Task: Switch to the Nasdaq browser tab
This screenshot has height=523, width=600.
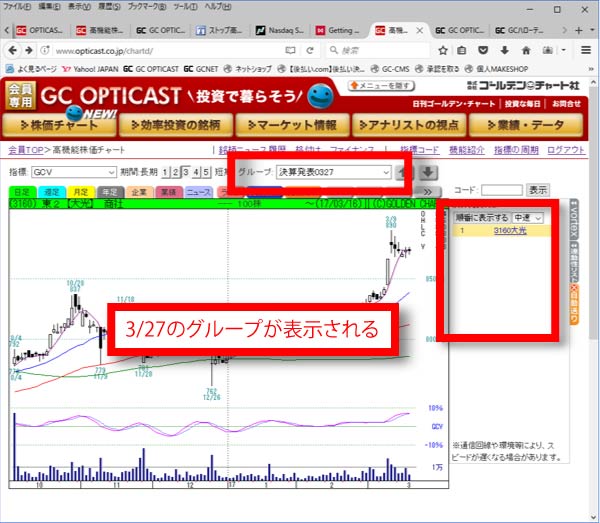Action: click(280, 30)
